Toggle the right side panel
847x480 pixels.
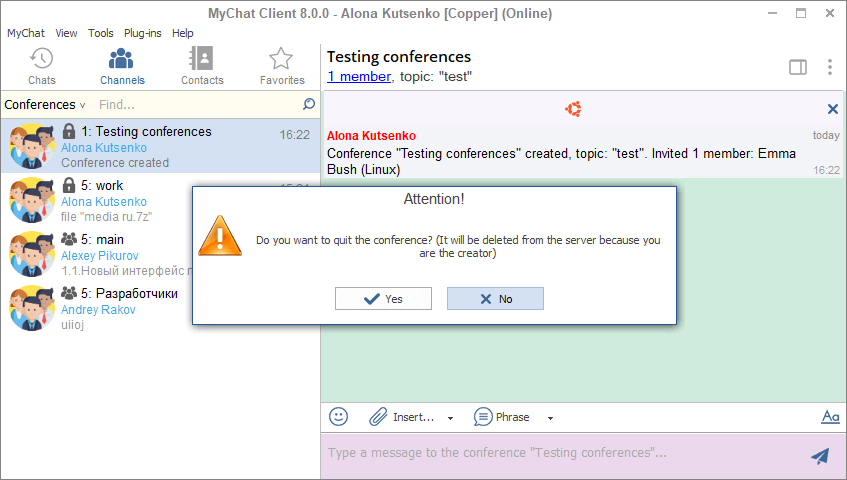[x=798, y=67]
